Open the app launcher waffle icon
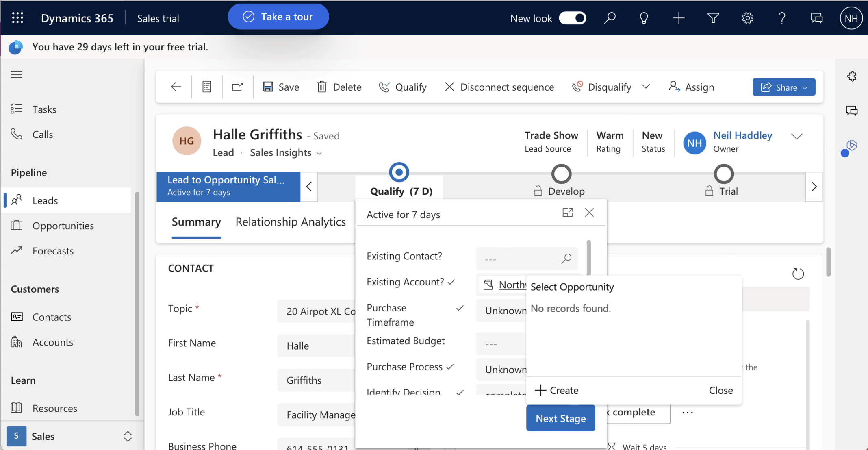The width and height of the screenshot is (868, 450). click(17, 18)
